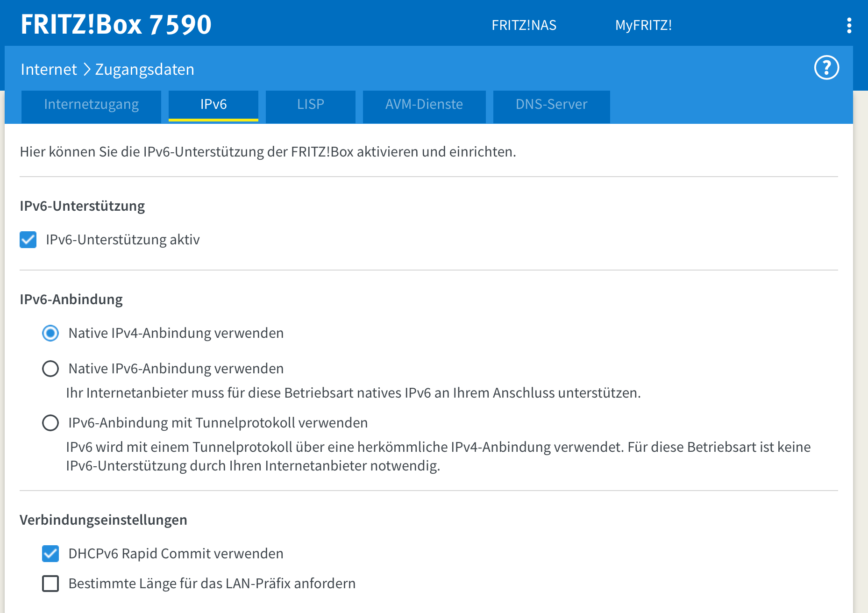Click the 'Hier können Sie die IPv6-Unterstützung' intro text
The height and width of the screenshot is (613, 868).
268,152
